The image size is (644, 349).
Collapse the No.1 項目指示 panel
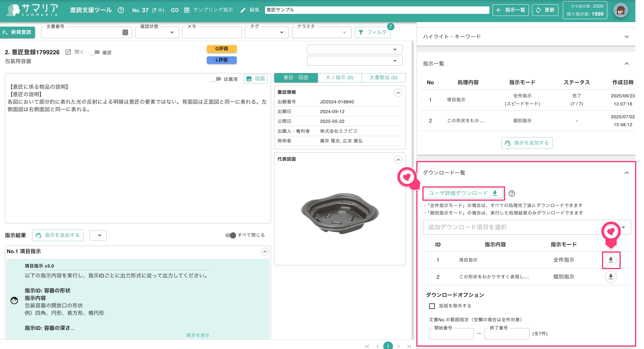[x=265, y=252]
